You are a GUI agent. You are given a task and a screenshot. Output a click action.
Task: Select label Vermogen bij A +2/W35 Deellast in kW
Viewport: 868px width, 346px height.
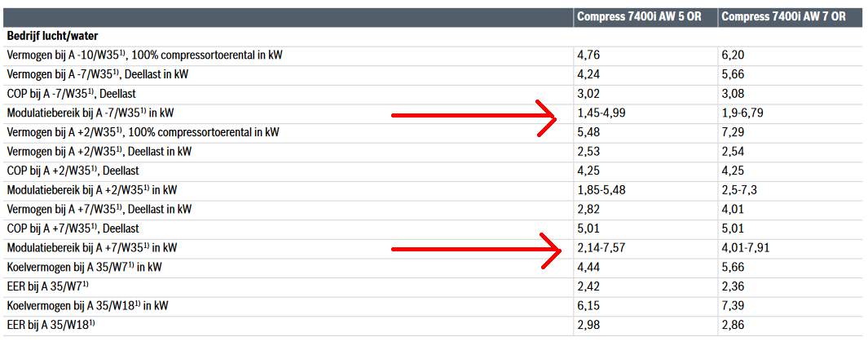(x=99, y=152)
